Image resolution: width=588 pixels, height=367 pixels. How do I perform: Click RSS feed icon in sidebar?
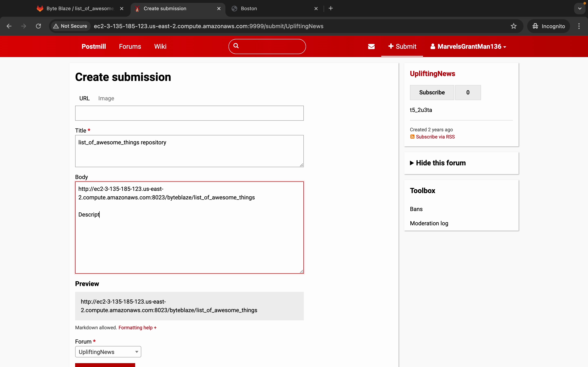[412, 137]
